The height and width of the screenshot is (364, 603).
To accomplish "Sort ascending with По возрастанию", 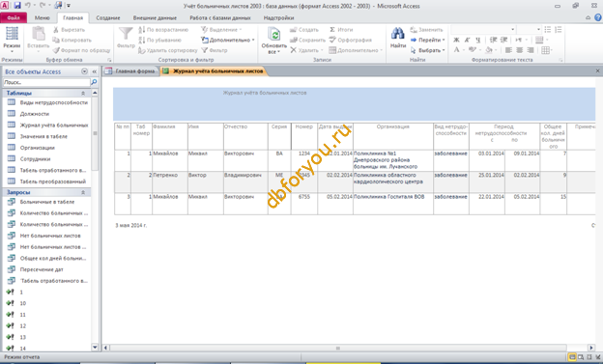I will pos(163,30).
